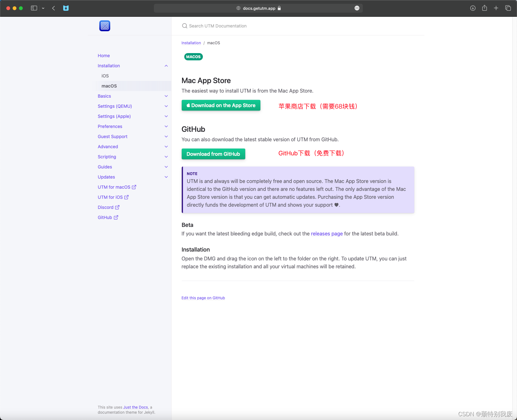Expand the Settings (QEMU) chevron
The height and width of the screenshot is (420, 517).
[x=166, y=106]
